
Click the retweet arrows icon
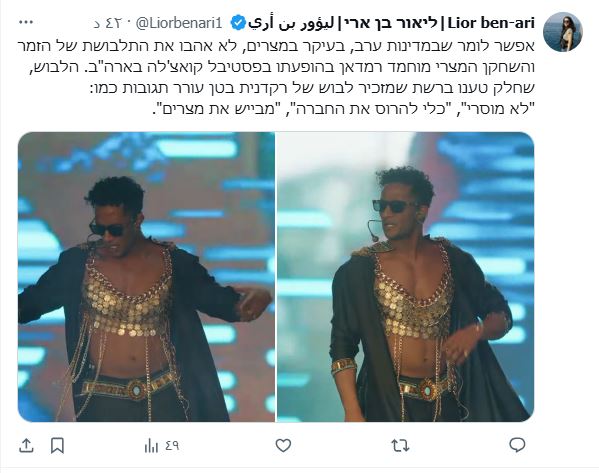point(400,445)
